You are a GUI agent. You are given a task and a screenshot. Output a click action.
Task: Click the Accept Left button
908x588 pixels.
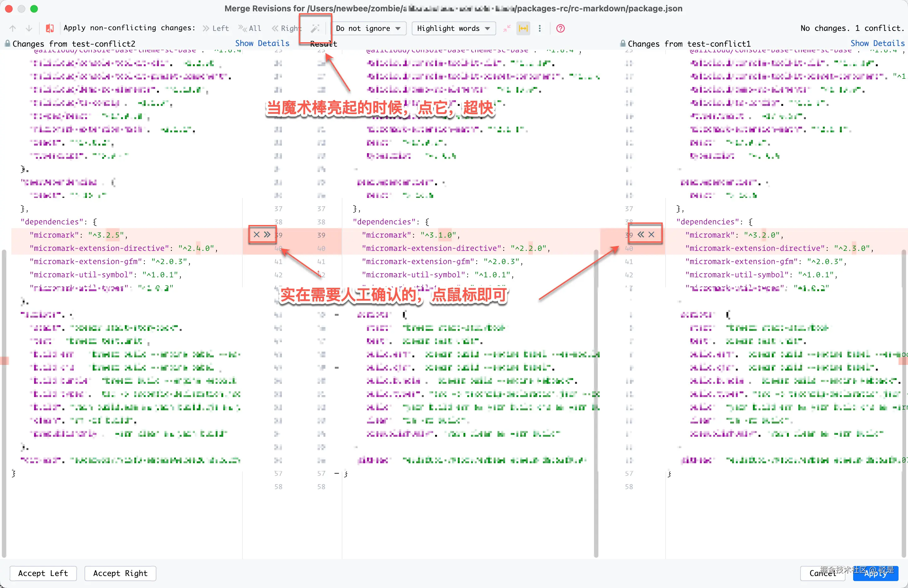[x=43, y=573]
